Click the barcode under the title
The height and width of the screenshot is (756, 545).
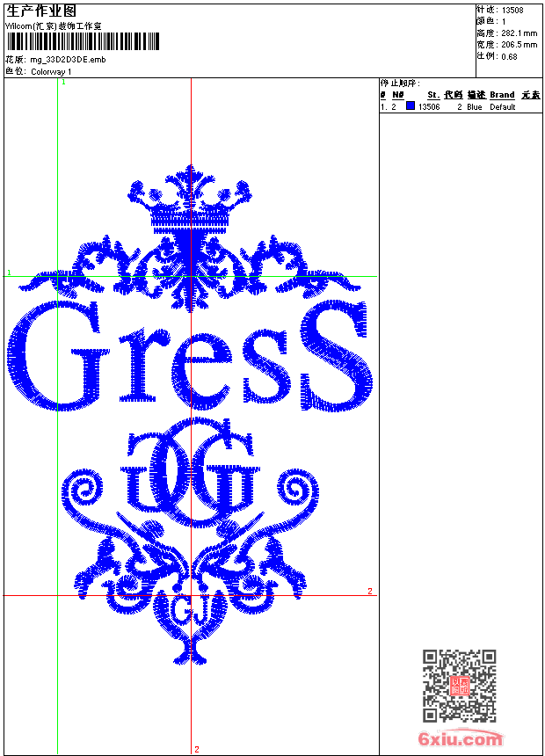[x=83, y=41]
